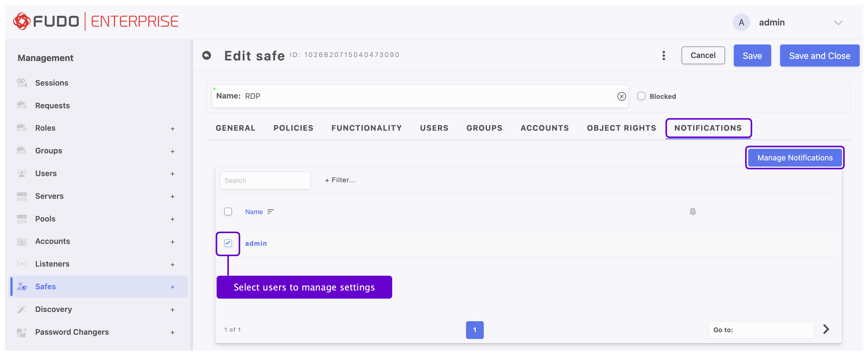Screen dimensions: 868x358
Task: Click the Name column sort icon
Action: (x=270, y=212)
